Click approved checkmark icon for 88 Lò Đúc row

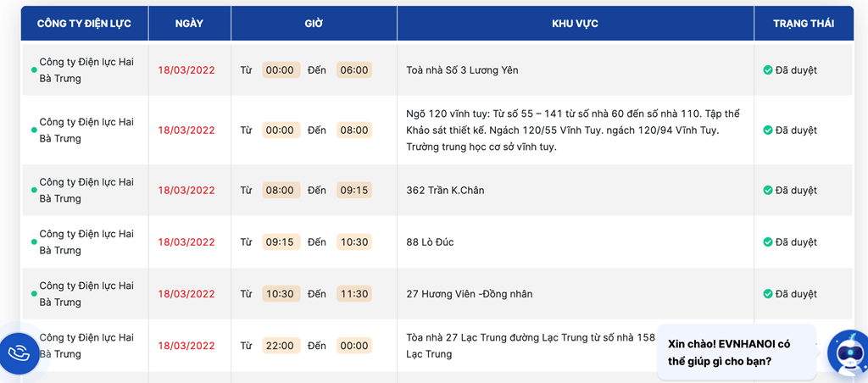[x=768, y=242]
